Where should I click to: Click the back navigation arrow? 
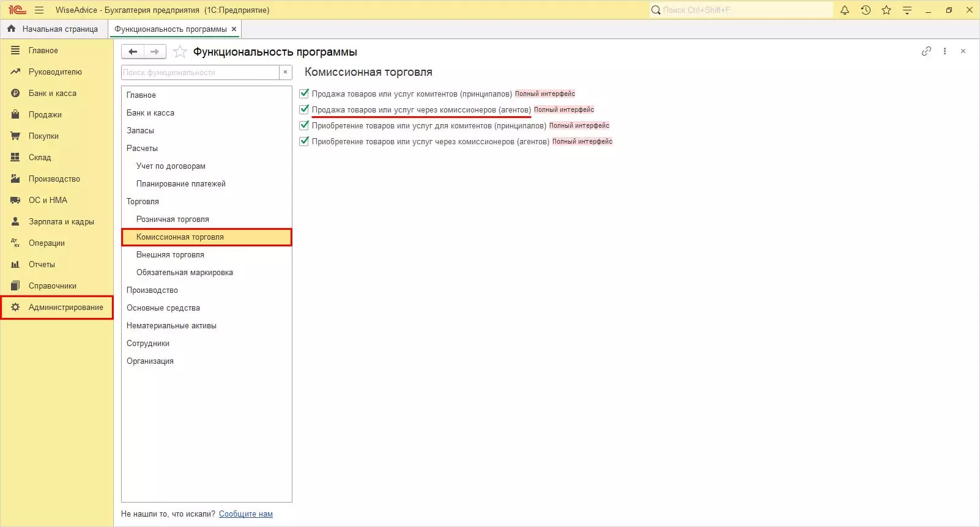pos(133,52)
